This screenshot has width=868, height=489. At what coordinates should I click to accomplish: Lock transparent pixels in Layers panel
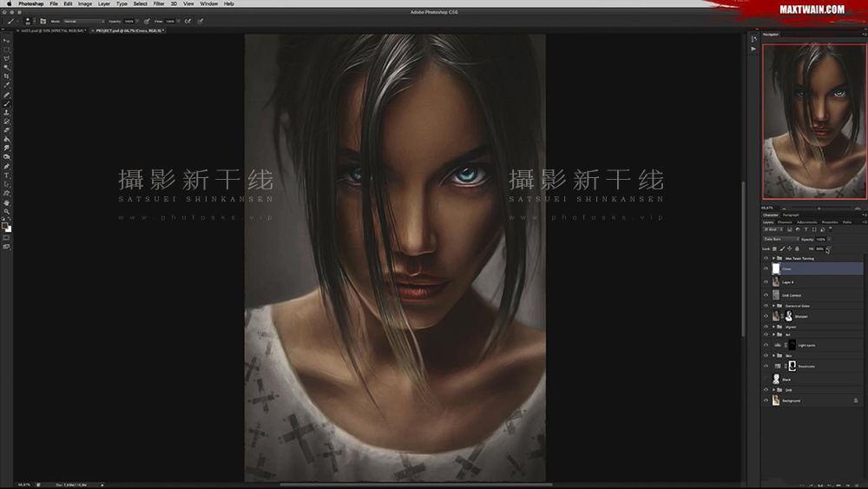pos(774,248)
